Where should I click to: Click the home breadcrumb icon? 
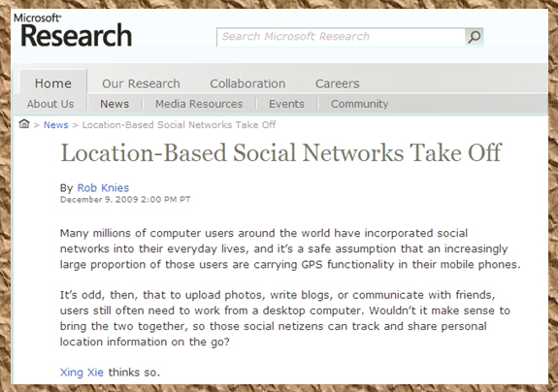24,124
